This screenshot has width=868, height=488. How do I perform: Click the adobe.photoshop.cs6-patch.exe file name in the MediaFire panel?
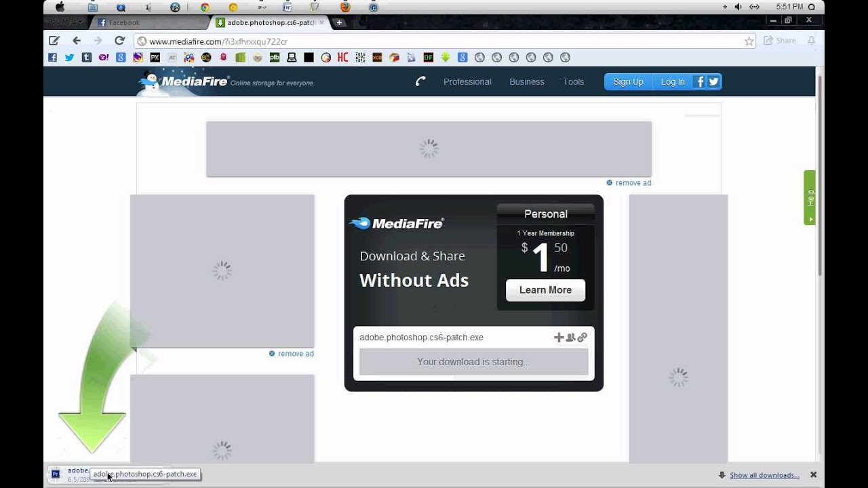point(421,338)
